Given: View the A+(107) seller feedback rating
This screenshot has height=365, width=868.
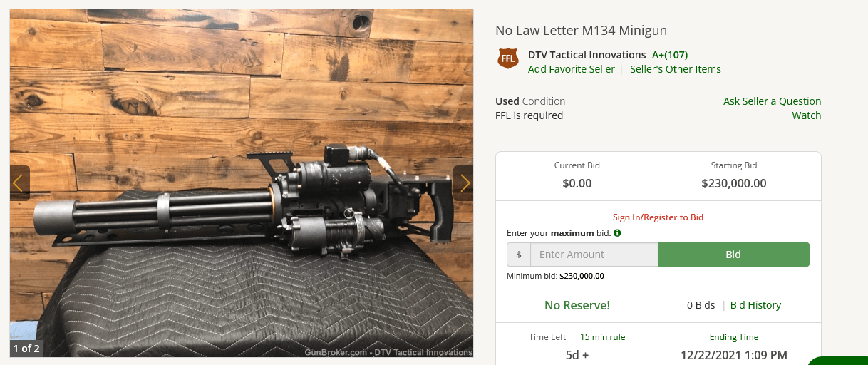Looking at the screenshot, I should [670, 55].
